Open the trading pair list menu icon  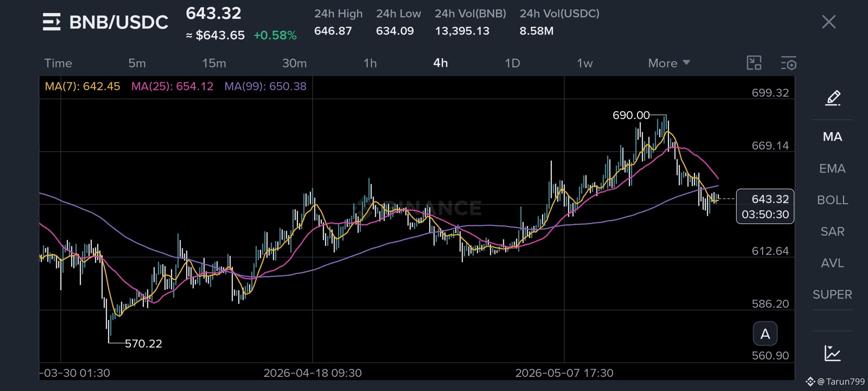coord(51,22)
